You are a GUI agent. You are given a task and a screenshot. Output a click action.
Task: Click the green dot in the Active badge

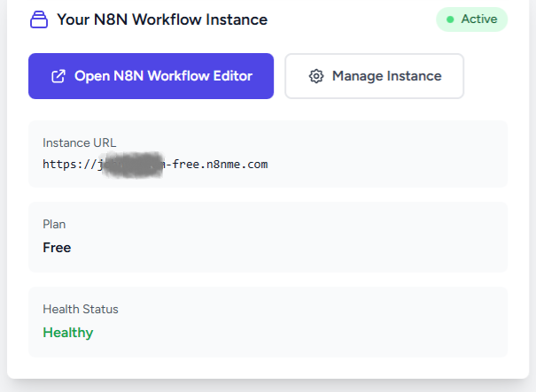pyautogui.click(x=450, y=19)
